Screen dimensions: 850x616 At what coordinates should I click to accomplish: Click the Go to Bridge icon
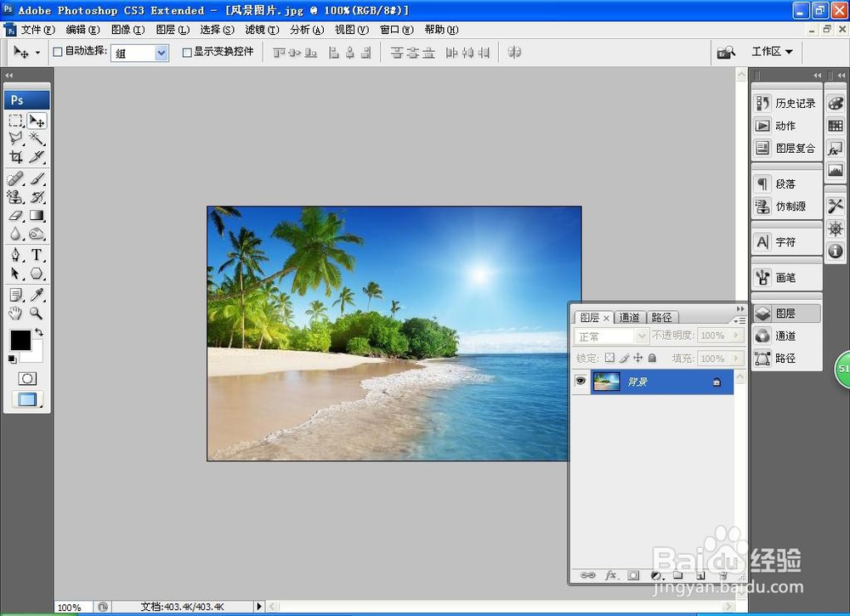coord(725,52)
